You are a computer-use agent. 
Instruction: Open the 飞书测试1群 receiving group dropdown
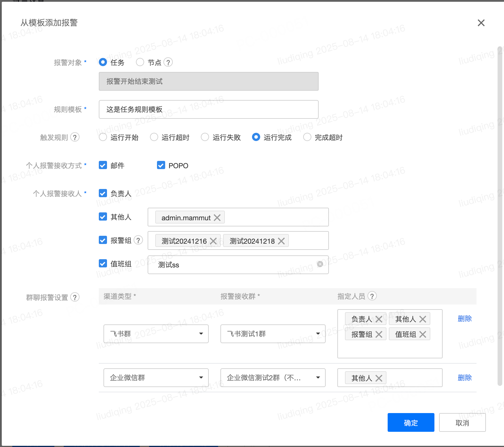273,334
